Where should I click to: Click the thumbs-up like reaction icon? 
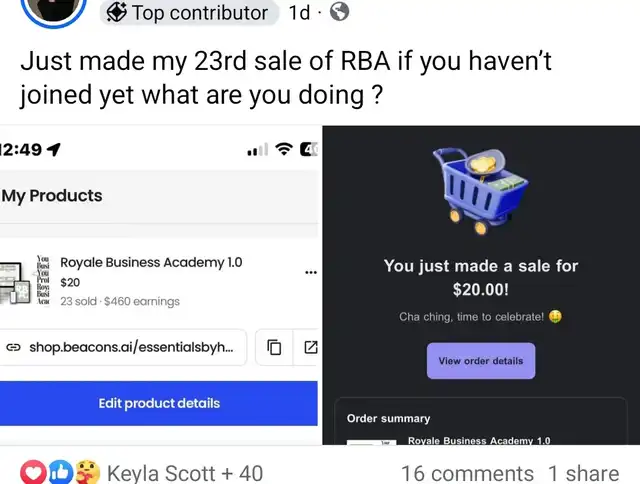[61, 473]
